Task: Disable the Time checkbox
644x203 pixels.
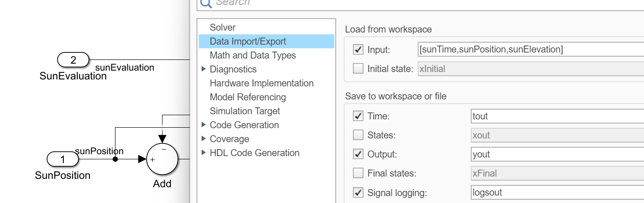Action: (x=358, y=116)
